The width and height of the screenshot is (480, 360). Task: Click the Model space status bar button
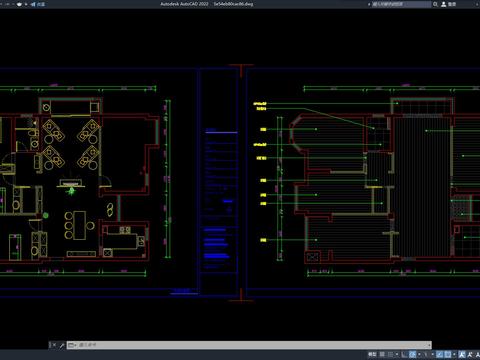pos(372,354)
